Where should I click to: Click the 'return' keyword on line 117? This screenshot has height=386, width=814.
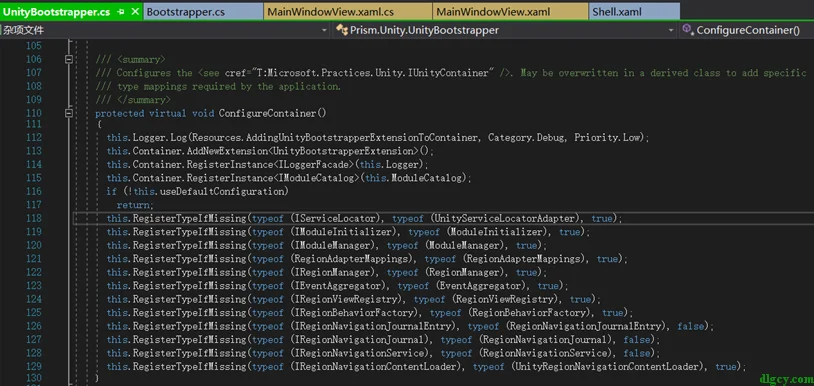tap(133, 205)
